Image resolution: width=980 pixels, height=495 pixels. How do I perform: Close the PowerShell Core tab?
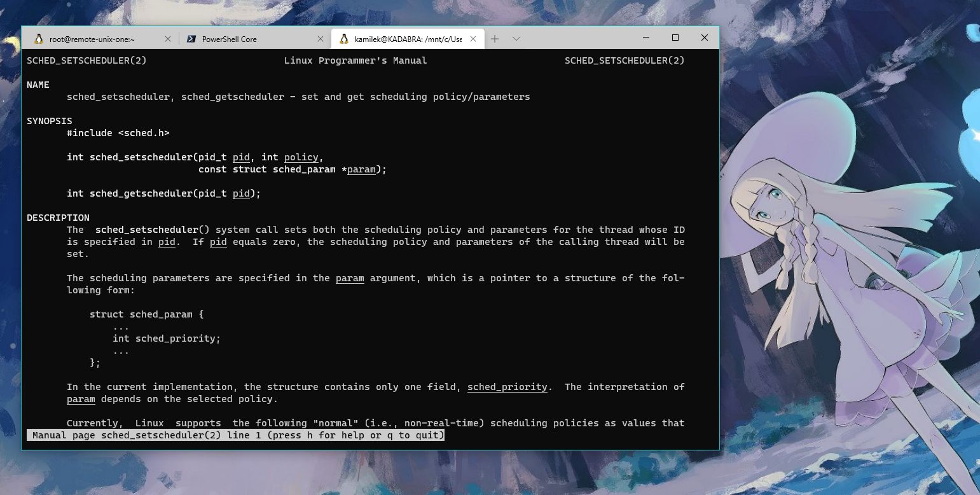320,39
